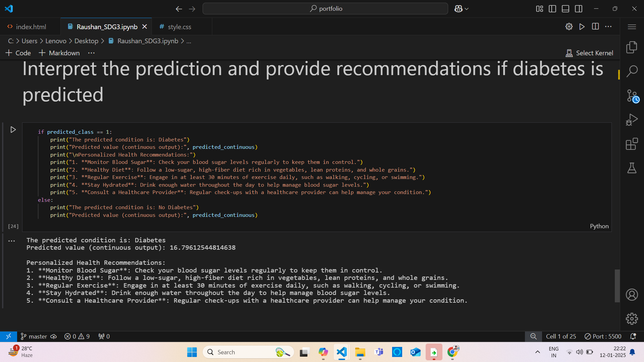This screenshot has width=644, height=362.
Task: Expand the cell output options ellipsis
Action: (x=12, y=241)
